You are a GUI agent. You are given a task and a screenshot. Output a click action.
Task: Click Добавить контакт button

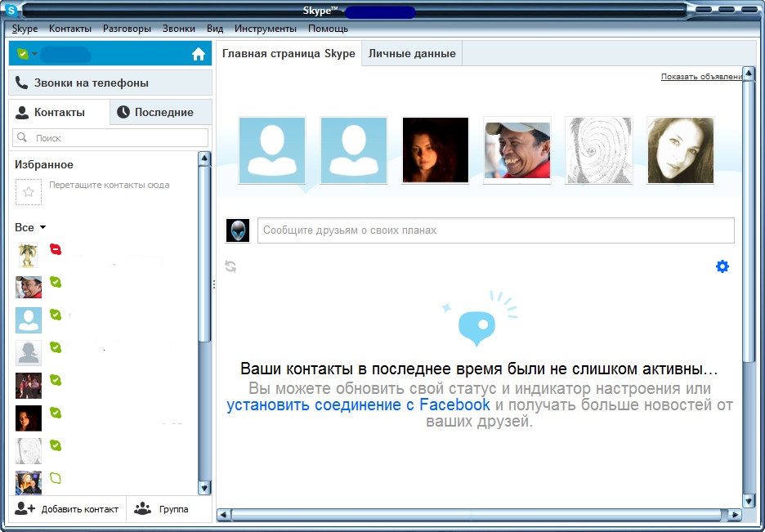click(67, 509)
